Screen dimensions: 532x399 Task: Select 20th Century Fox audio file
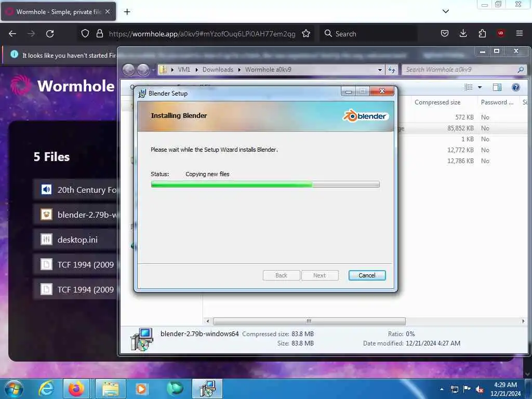[x=75, y=190]
